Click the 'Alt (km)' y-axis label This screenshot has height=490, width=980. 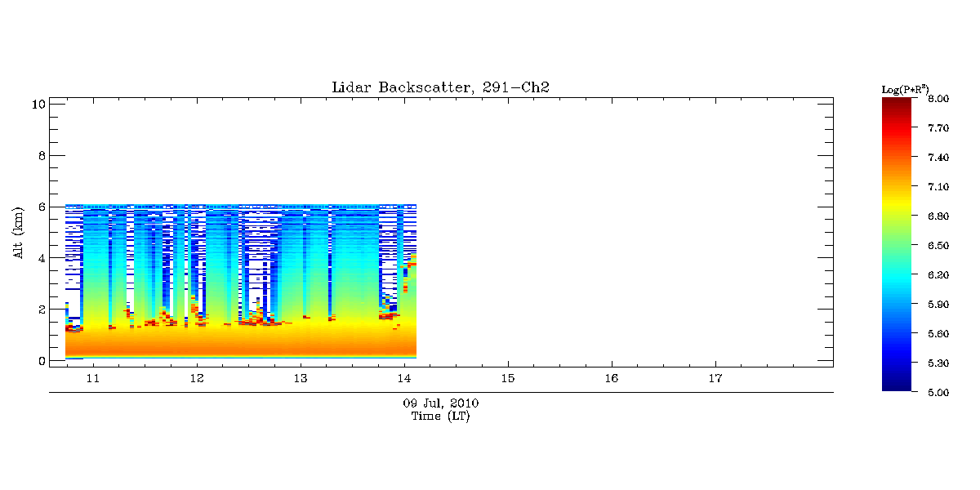[x=20, y=233]
